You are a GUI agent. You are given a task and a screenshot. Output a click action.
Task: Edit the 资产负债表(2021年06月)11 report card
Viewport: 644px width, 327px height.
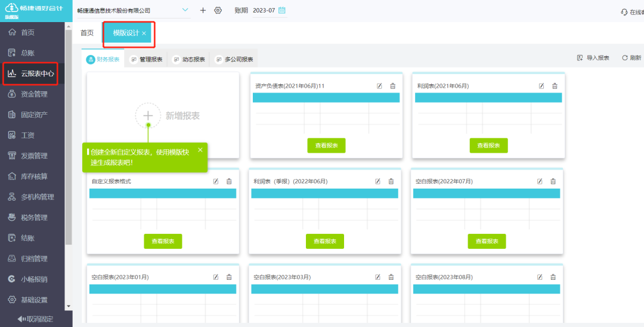click(379, 86)
